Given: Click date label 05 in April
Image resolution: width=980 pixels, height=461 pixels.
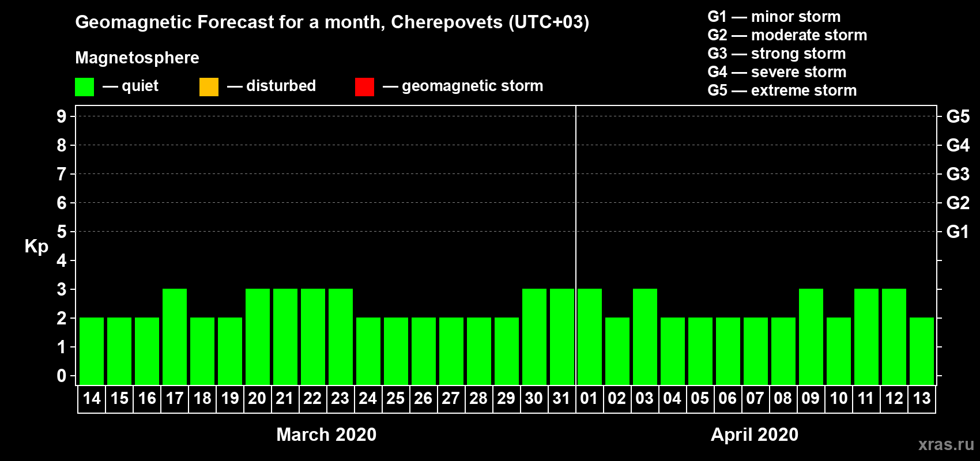Looking at the screenshot, I should coord(700,398).
